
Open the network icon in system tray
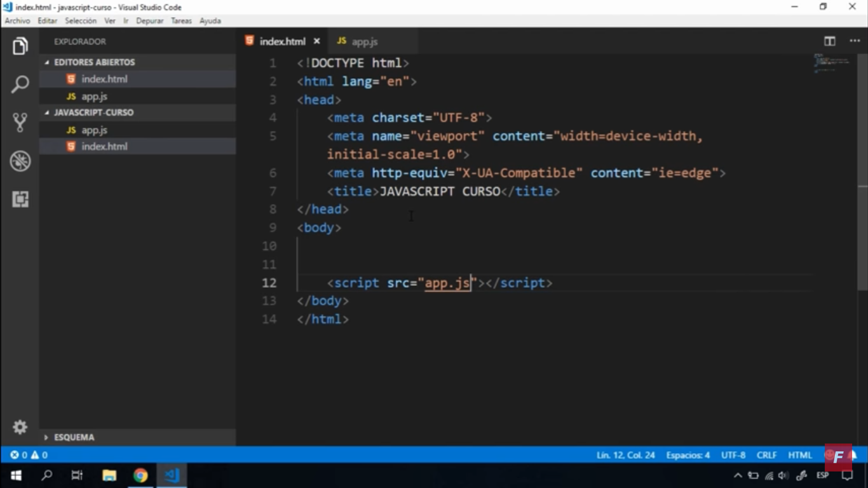click(x=769, y=475)
